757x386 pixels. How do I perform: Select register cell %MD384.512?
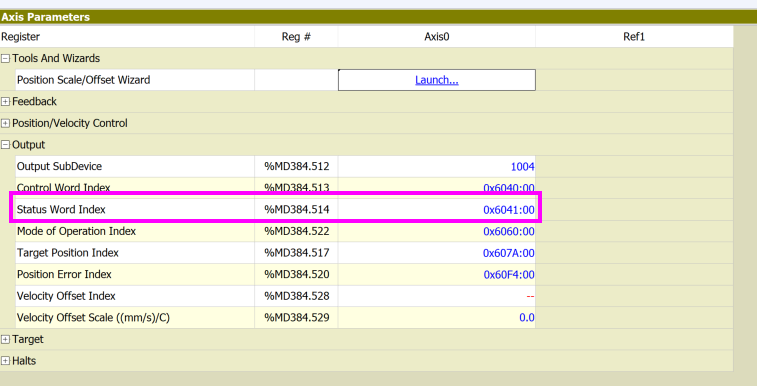296,166
